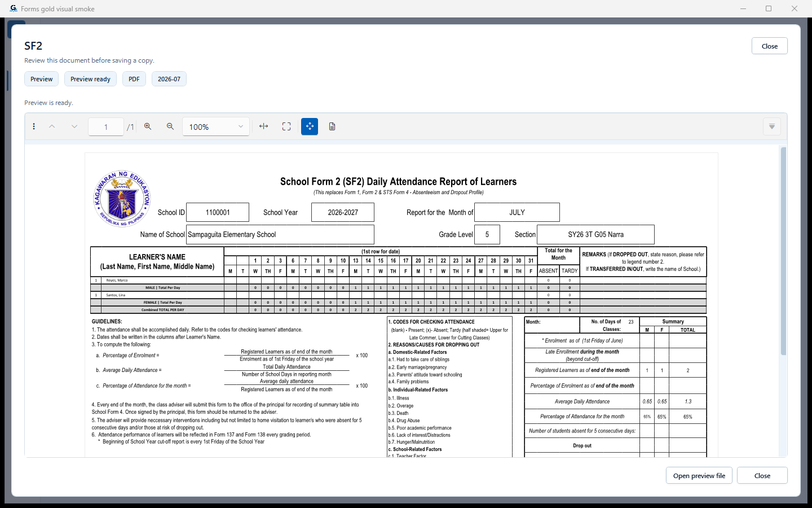Click the PDF chip
812x508 pixels.
point(134,79)
